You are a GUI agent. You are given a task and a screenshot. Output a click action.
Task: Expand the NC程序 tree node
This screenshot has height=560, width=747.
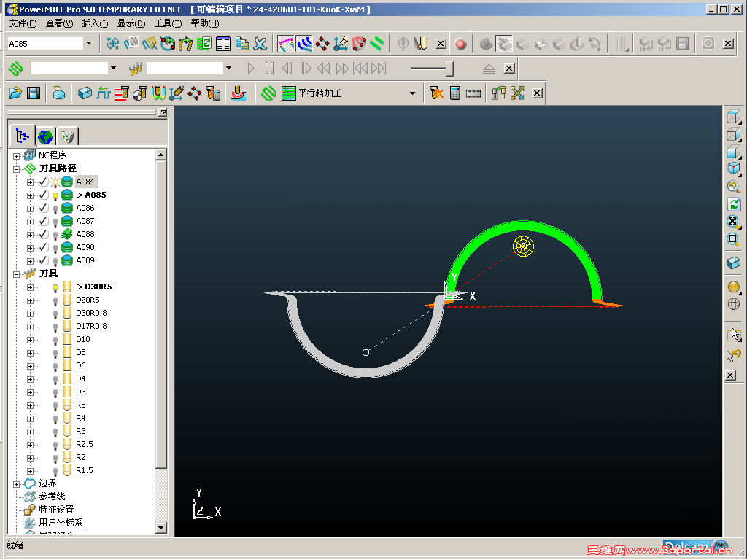pos(16,156)
